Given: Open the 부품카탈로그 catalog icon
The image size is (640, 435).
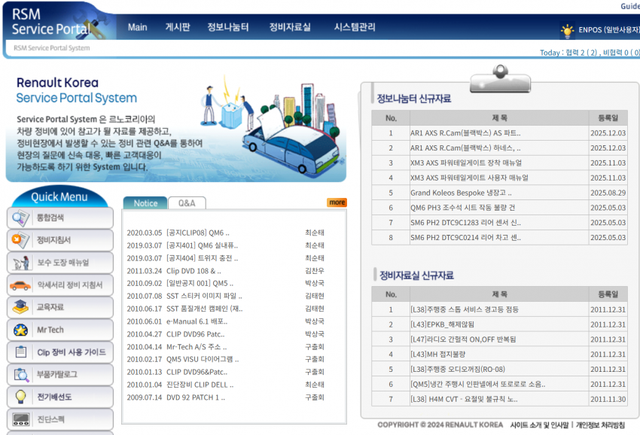Looking at the screenshot, I should (x=20, y=374).
